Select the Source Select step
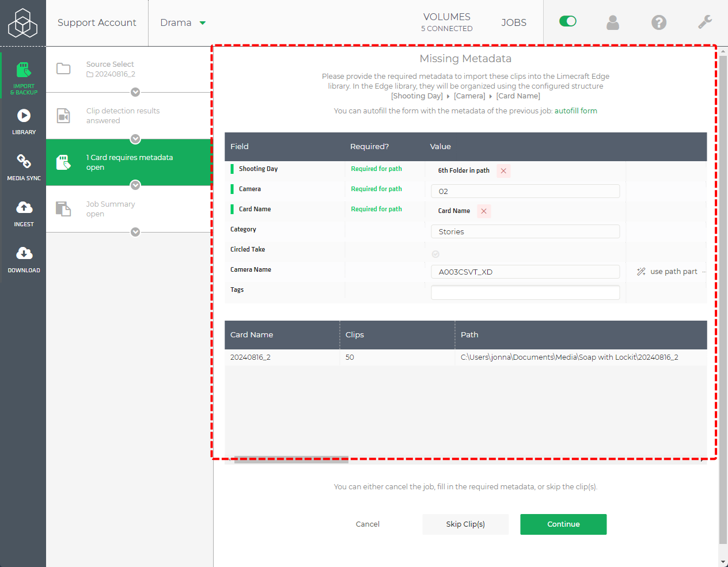 click(x=129, y=69)
